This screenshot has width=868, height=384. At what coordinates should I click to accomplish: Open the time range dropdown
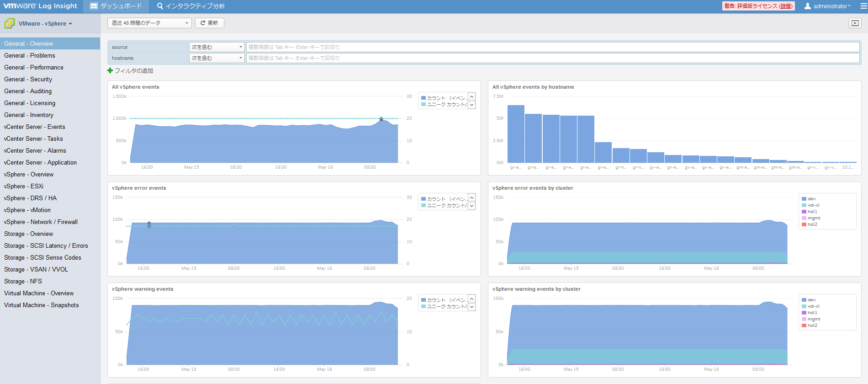[x=149, y=23]
